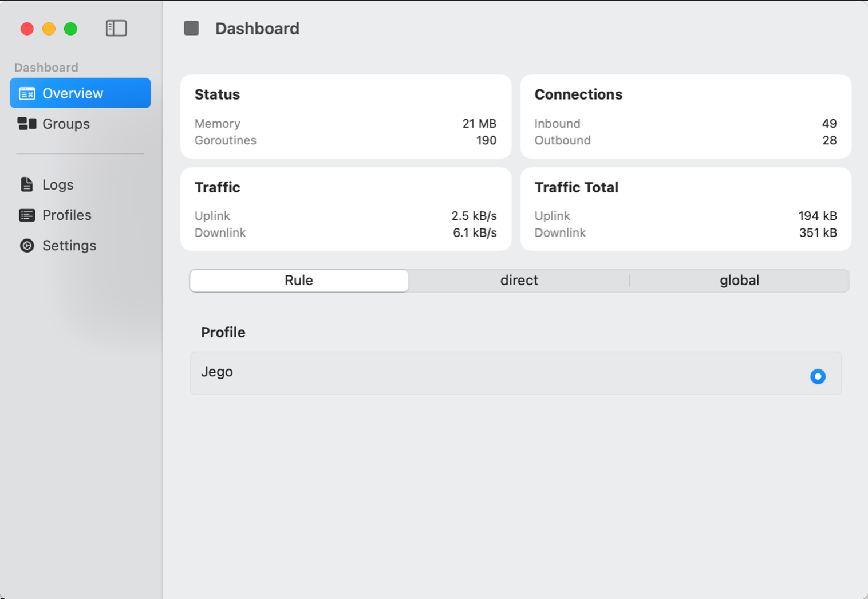Toggle the sidebar visibility icon
Image resolution: width=868 pixels, height=599 pixels.
click(116, 28)
